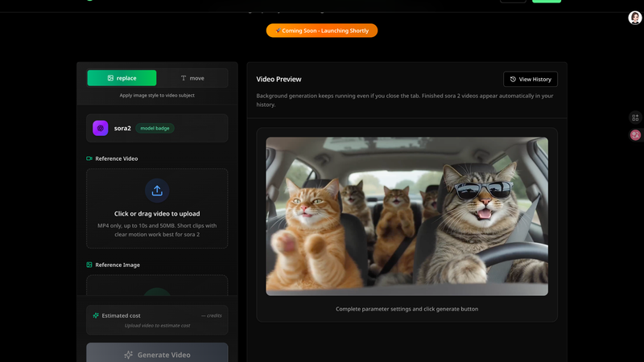Viewport: 644px width, 362px height.
Task: Click the pink translate icon on right edge
Action: (635, 134)
